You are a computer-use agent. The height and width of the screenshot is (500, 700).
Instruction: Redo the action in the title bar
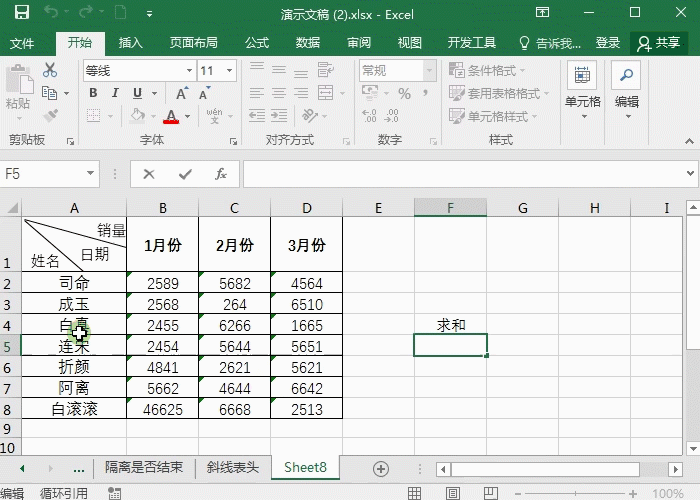tap(86, 12)
